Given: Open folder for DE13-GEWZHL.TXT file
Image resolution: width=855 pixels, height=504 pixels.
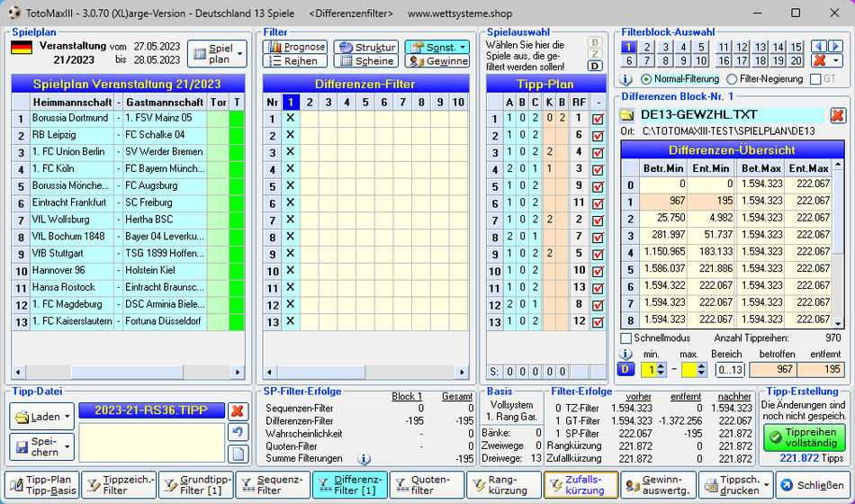Looking at the screenshot, I should coord(627,115).
